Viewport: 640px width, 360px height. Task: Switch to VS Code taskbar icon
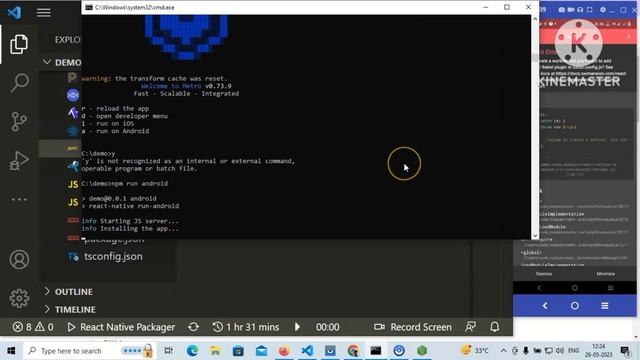tap(307, 351)
